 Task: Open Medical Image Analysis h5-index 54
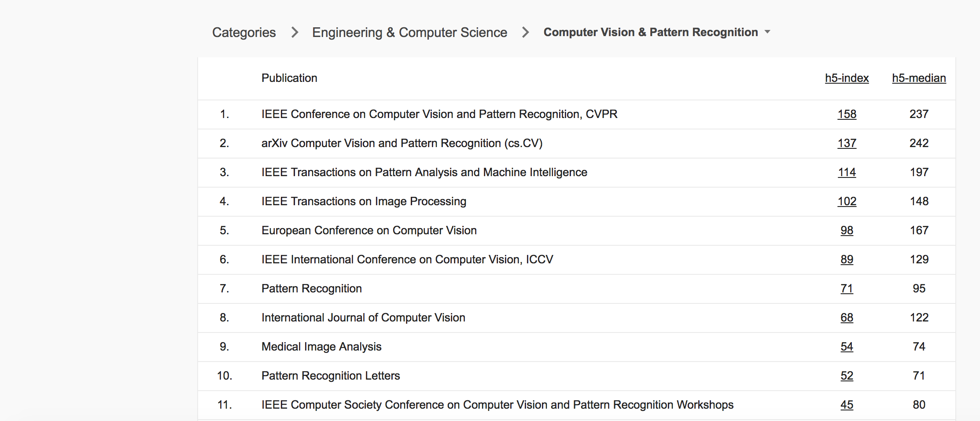click(847, 347)
